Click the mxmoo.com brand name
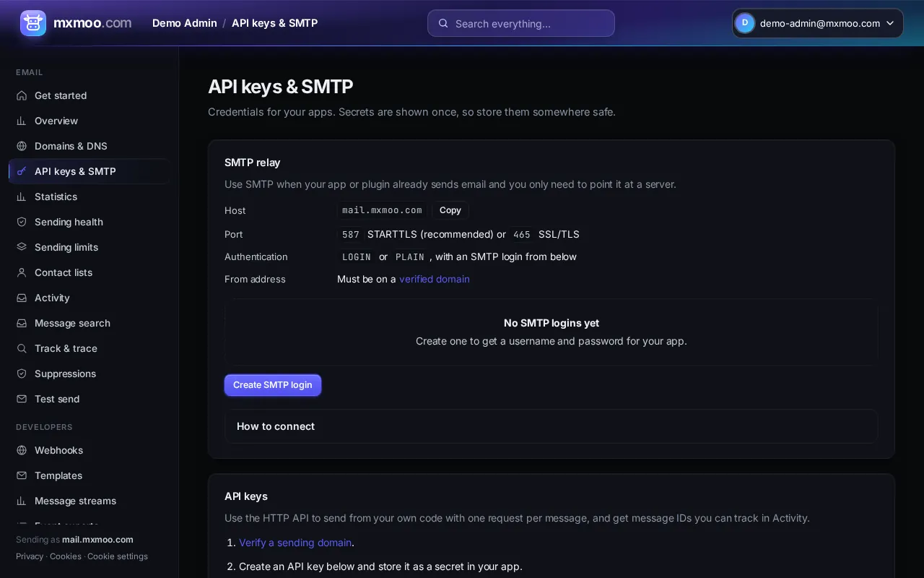Screen dimensions: 924x578 pos(92,23)
